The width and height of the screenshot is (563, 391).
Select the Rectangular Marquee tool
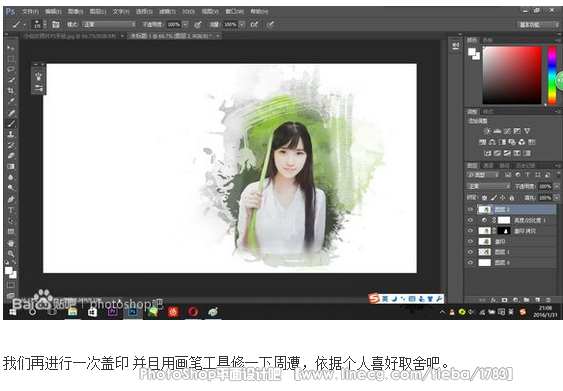pos(11,59)
